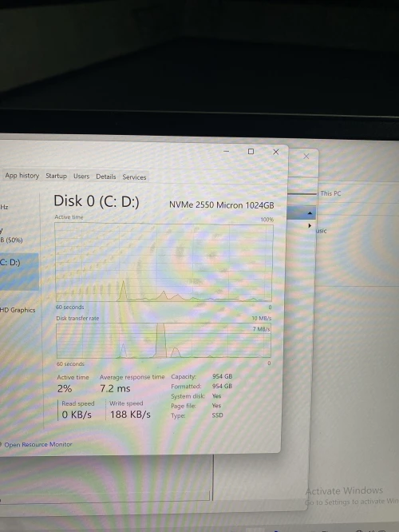
Task: Open the Startup tab
Action: [57, 176]
